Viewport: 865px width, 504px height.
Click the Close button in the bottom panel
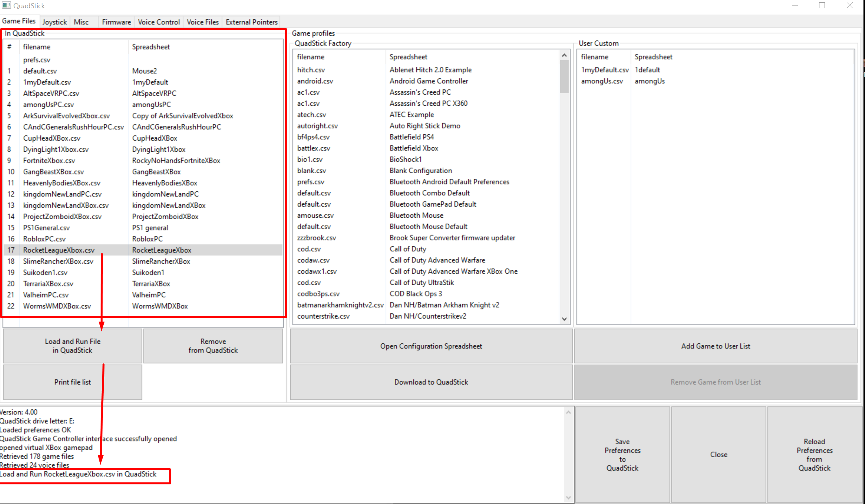[719, 455]
